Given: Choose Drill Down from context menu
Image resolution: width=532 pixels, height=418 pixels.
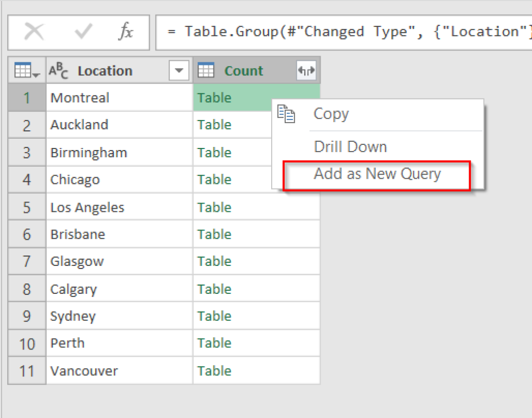Looking at the screenshot, I should coord(350,146).
